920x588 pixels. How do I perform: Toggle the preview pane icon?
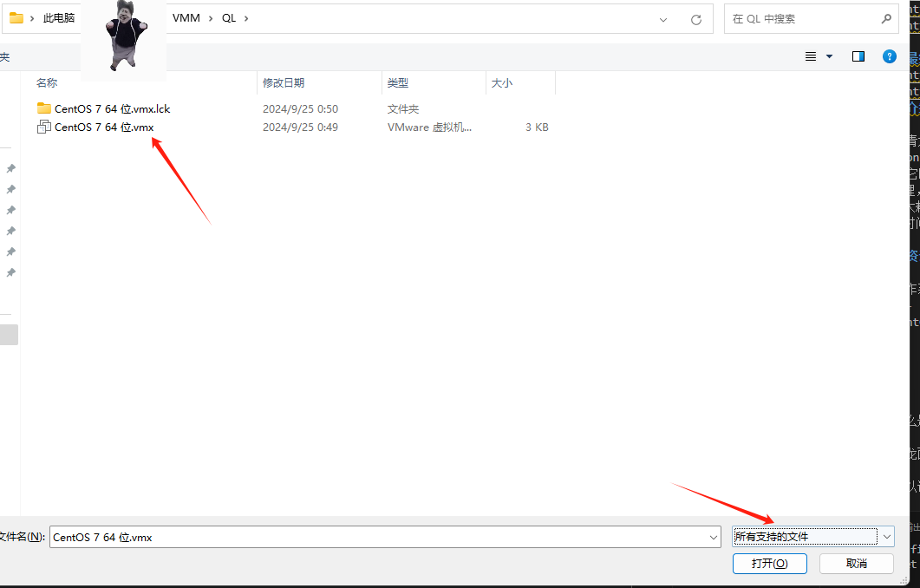[x=858, y=56]
